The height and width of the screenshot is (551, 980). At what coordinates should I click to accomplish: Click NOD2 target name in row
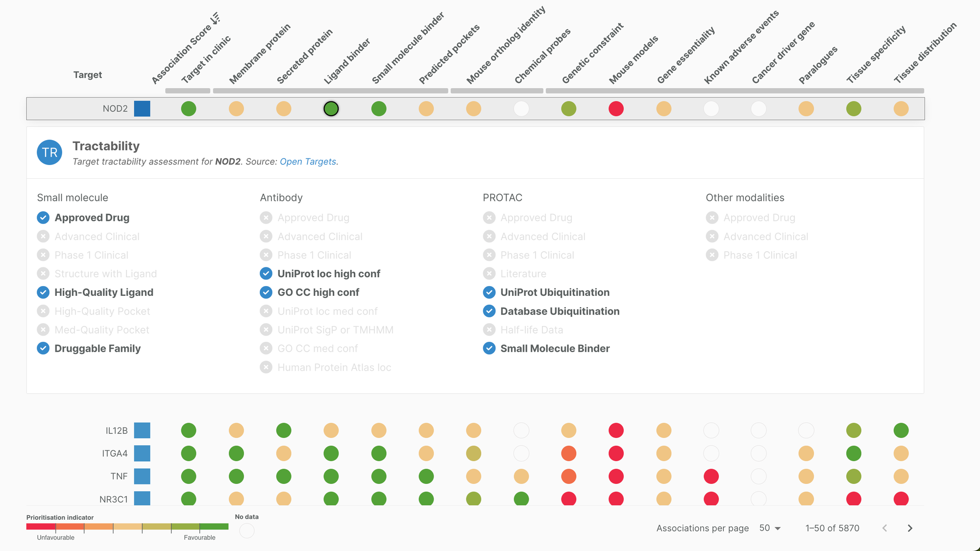tap(115, 109)
